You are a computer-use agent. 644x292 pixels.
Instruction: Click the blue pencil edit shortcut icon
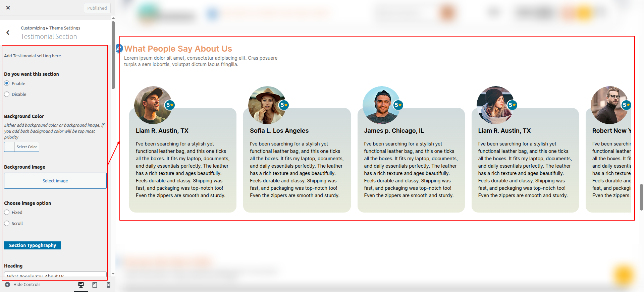(x=119, y=49)
